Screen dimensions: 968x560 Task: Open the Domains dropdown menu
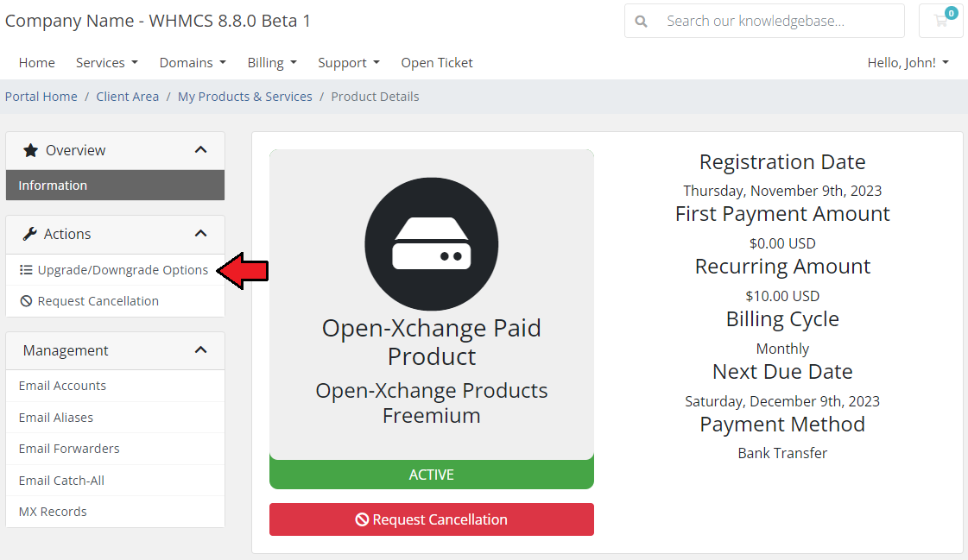pyautogui.click(x=193, y=63)
